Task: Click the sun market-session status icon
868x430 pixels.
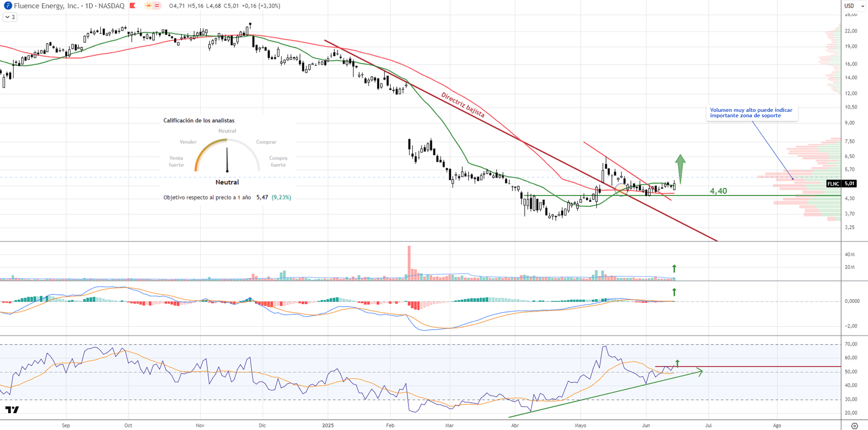Action: click(x=148, y=6)
